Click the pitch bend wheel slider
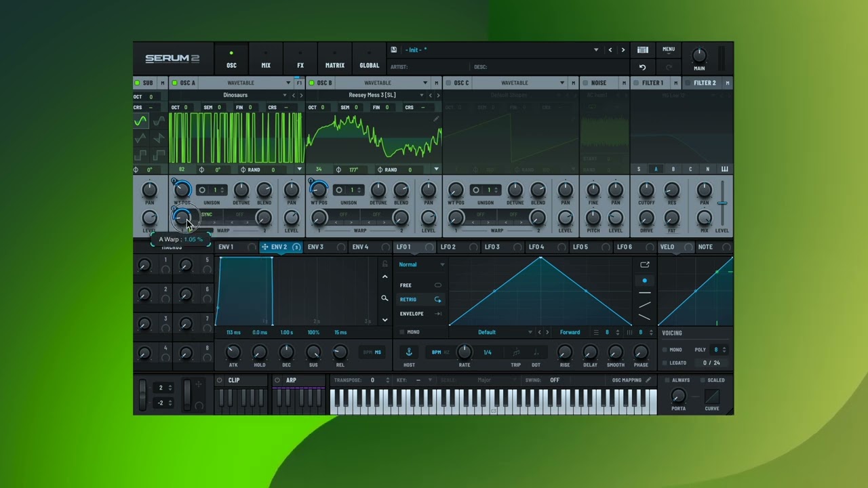The image size is (868, 488). coord(142,395)
